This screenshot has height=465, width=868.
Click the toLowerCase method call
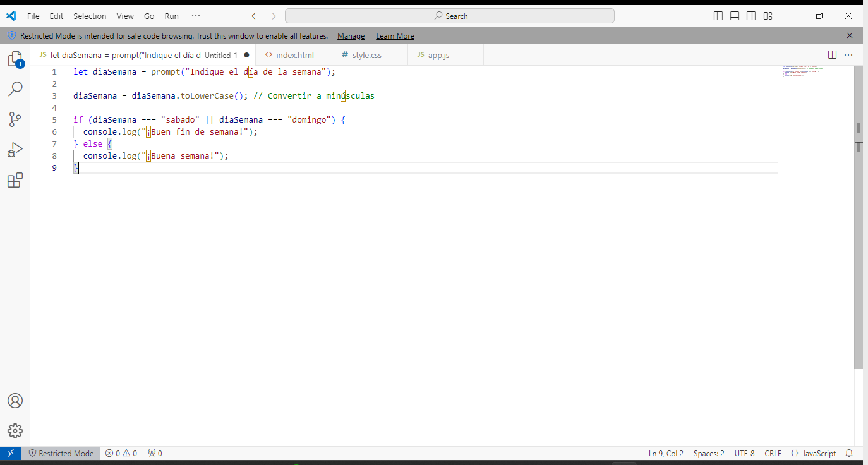coord(207,95)
